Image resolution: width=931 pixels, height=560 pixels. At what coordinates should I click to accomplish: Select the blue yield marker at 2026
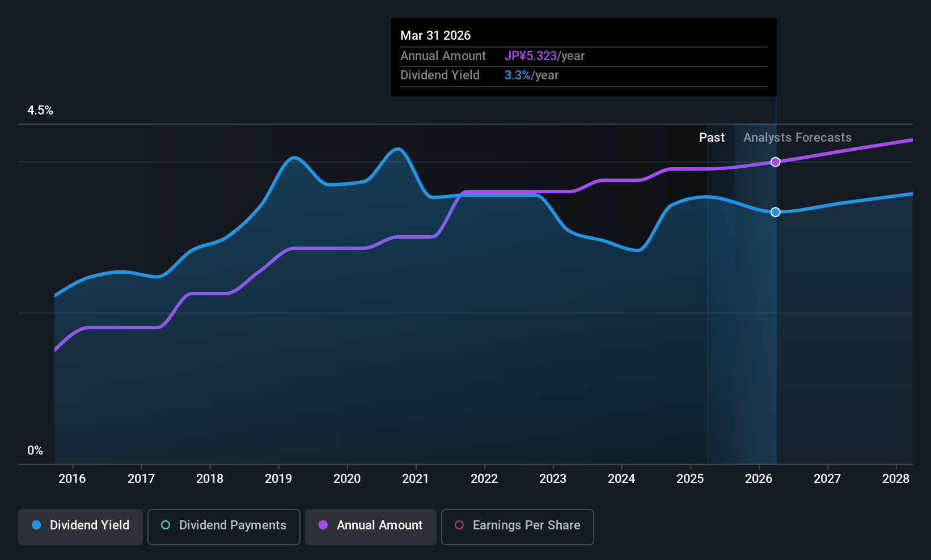coord(776,212)
